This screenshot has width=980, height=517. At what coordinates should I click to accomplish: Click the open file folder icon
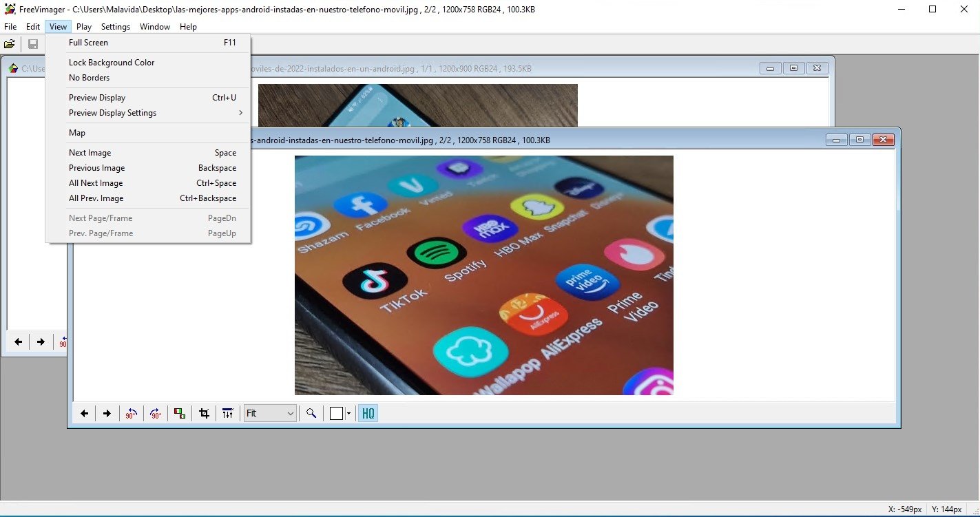tap(10, 44)
